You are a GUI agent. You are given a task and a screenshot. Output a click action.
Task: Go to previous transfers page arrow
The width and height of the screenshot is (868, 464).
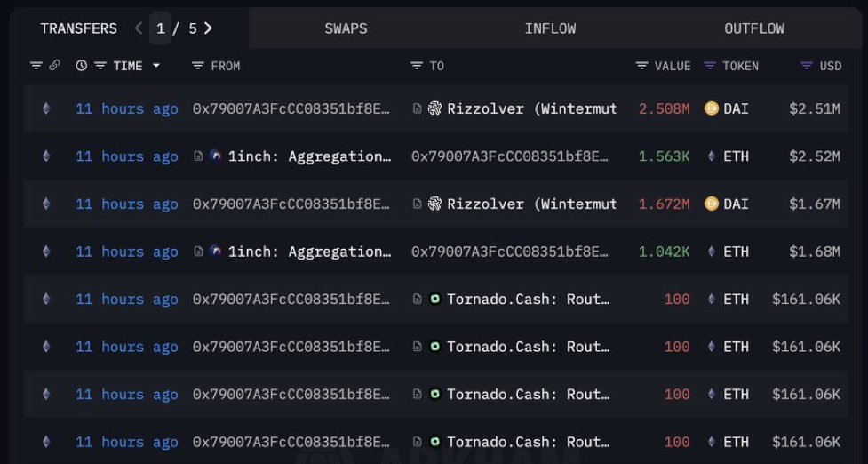[x=139, y=28]
